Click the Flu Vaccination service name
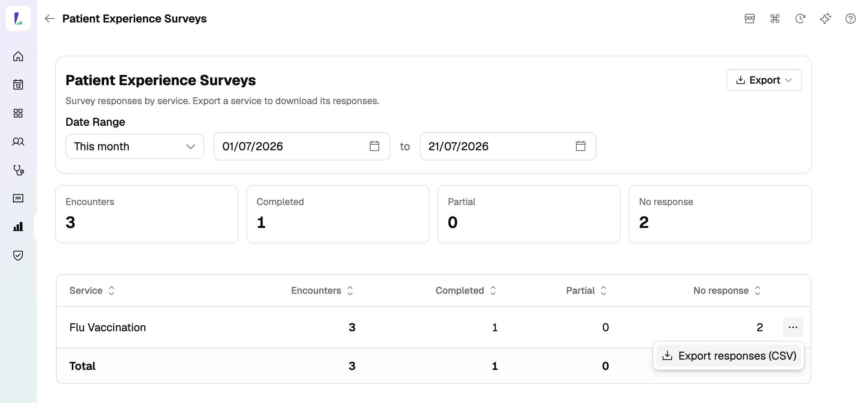The image size is (868, 403). [x=108, y=327]
